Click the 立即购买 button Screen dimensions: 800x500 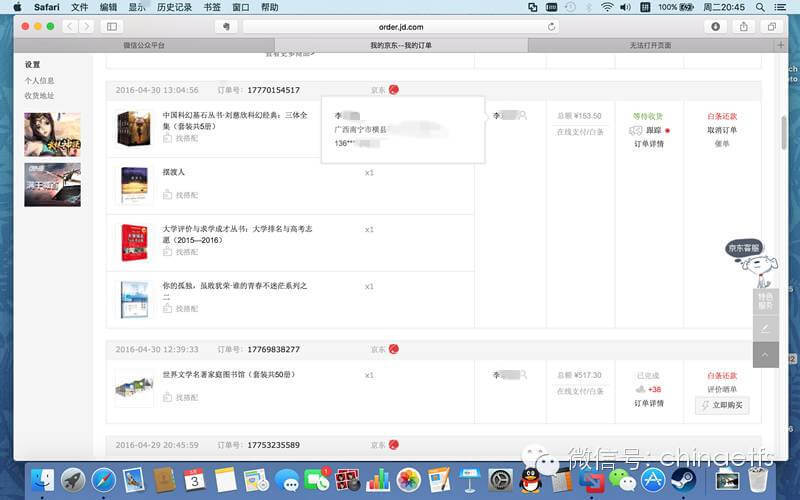[722, 405]
